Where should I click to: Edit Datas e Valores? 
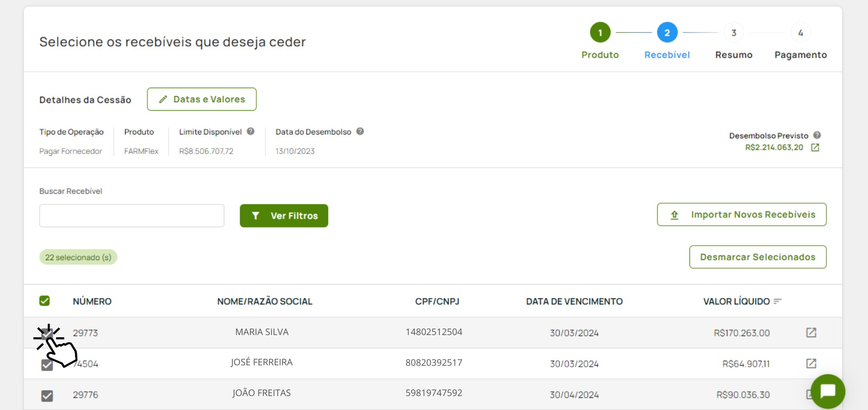(202, 99)
